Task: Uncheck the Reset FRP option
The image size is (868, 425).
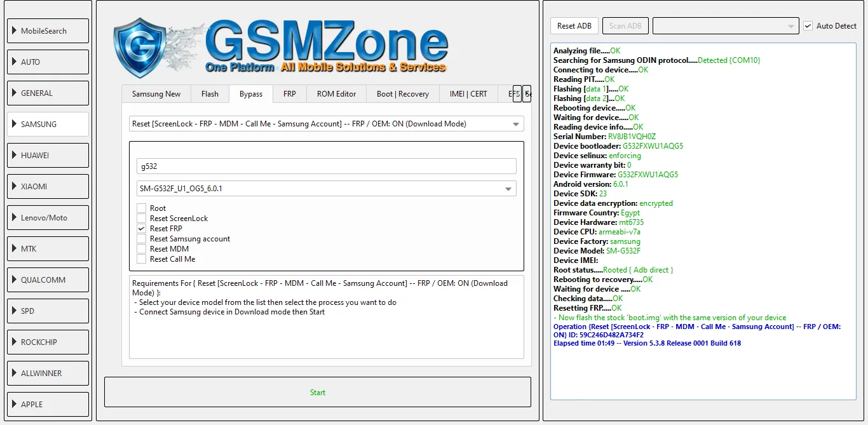Action: click(142, 229)
